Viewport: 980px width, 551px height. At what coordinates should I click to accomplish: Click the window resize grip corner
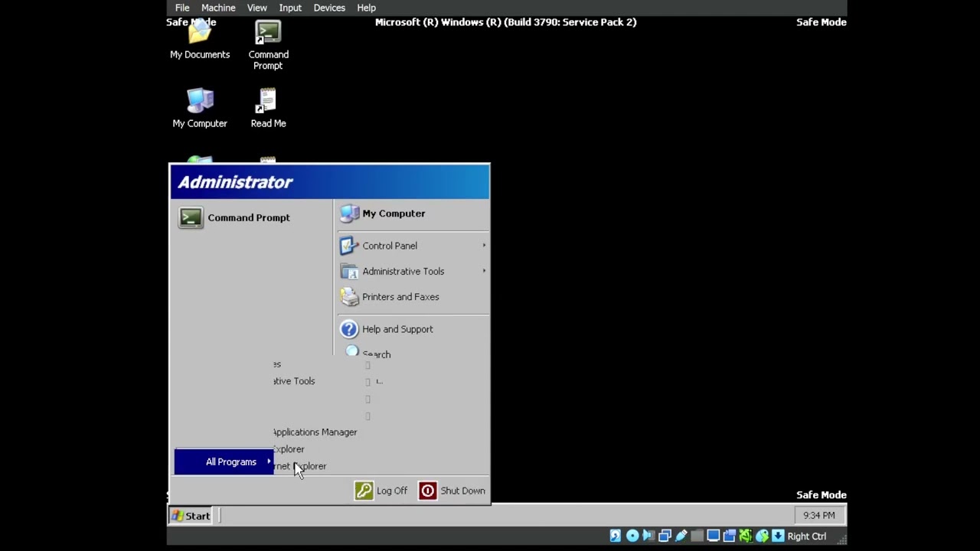point(841,539)
